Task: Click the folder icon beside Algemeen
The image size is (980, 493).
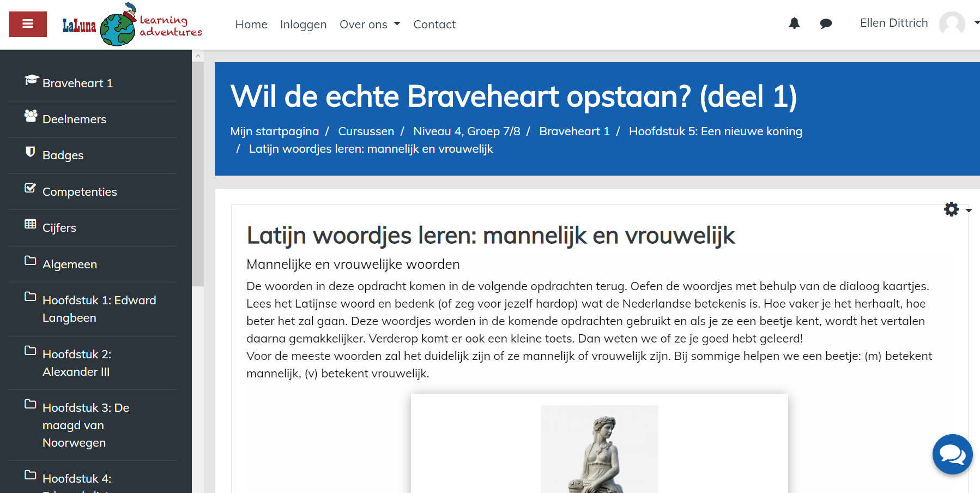Action: tap(31, 261)
